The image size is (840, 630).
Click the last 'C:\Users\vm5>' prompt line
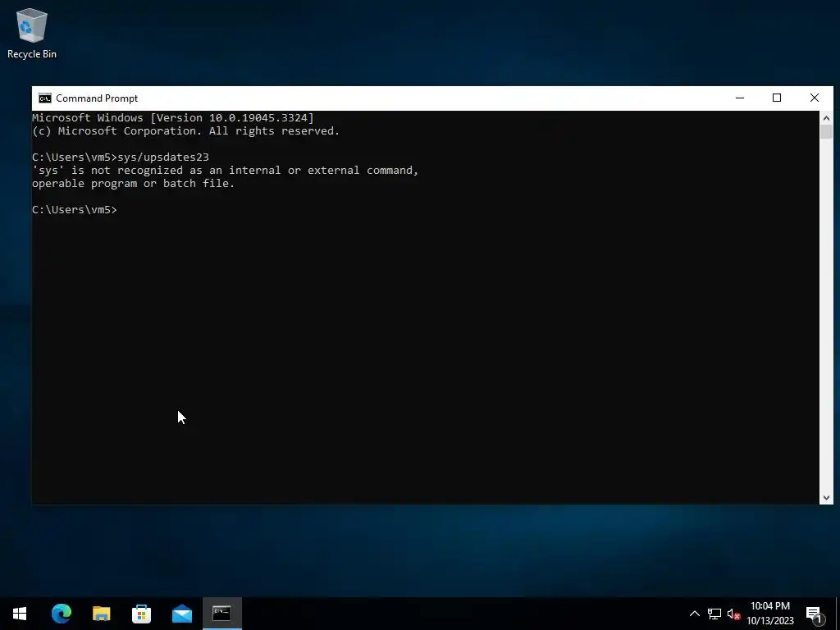click(75, 209)
